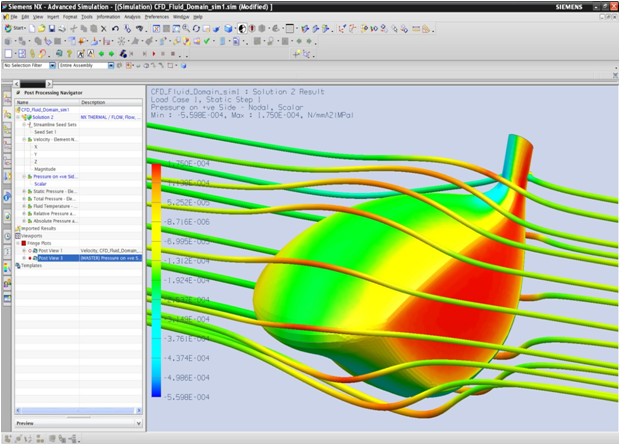Screen dimensions: 620x444
Task: Click the Description column header
Action: click(93, 102)
